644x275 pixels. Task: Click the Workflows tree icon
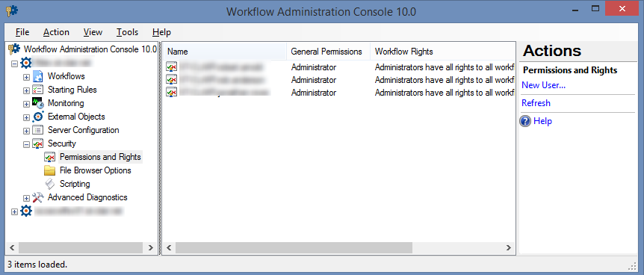pos(38,76)
